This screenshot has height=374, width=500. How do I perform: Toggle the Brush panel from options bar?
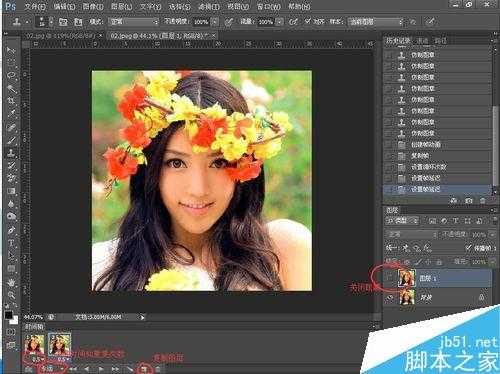pos(63,22)
